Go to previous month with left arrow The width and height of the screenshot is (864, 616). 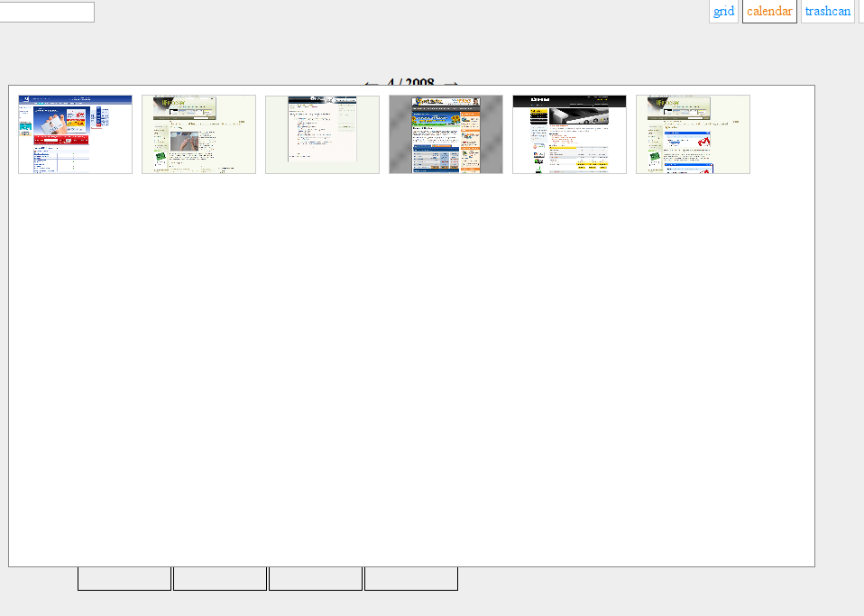[371, 82]
